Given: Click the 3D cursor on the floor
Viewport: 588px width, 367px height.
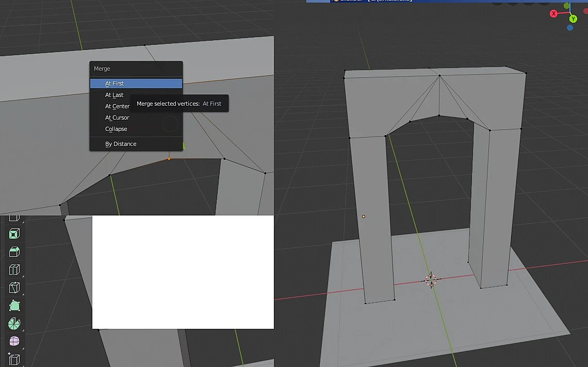Looking at the screenshot, I should point(431,279).
